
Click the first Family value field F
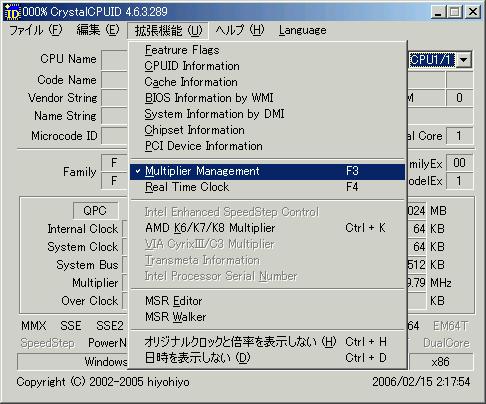(114, 163)
